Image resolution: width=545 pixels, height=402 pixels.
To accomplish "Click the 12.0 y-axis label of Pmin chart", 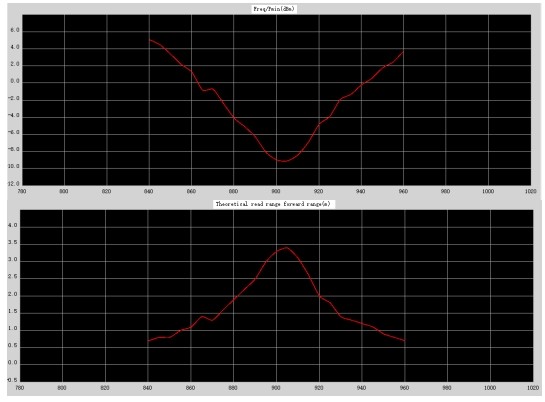I will (x=13, y=184).
